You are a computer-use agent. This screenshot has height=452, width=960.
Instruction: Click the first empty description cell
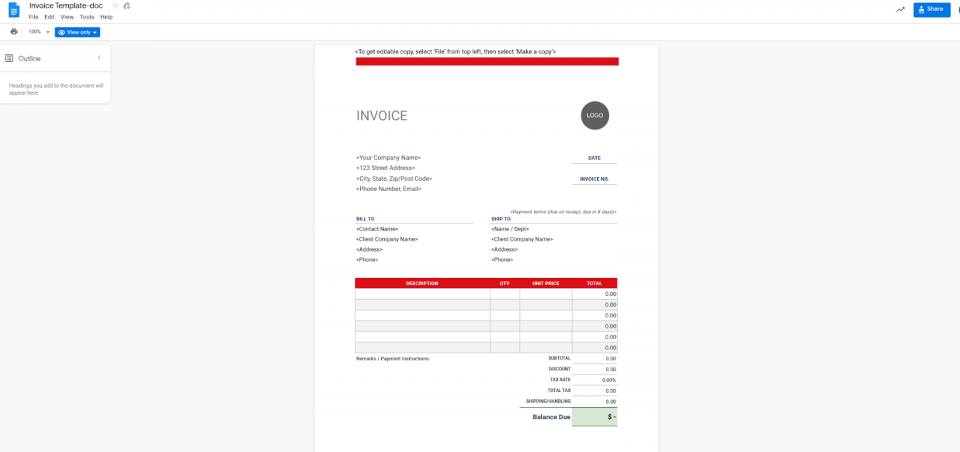point(422,294)
